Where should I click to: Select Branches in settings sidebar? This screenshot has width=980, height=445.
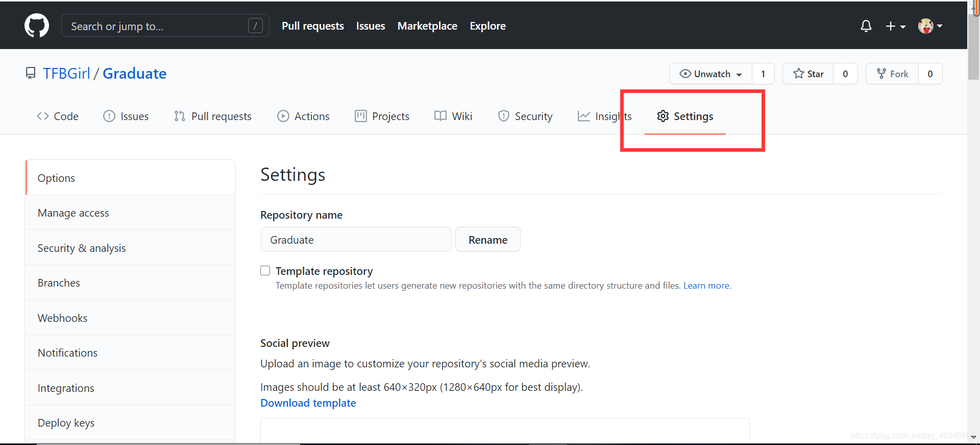click(130, 283)
